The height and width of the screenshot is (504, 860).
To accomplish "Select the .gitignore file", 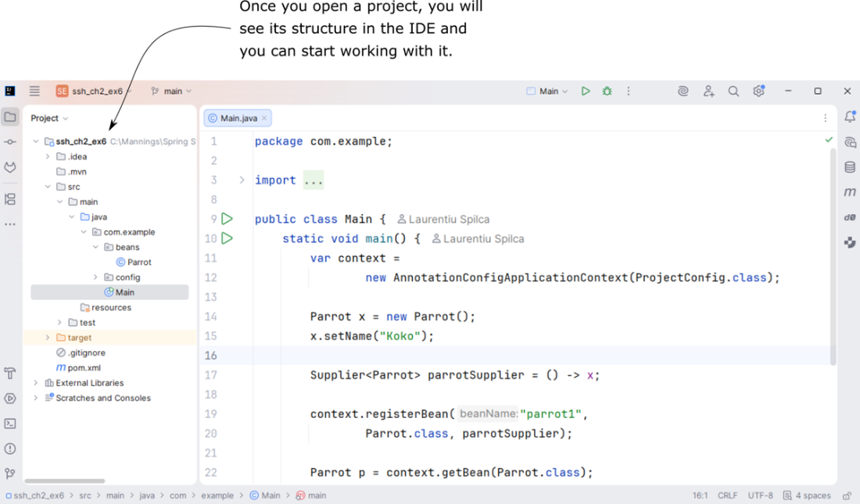I will (x=81, y=352).
